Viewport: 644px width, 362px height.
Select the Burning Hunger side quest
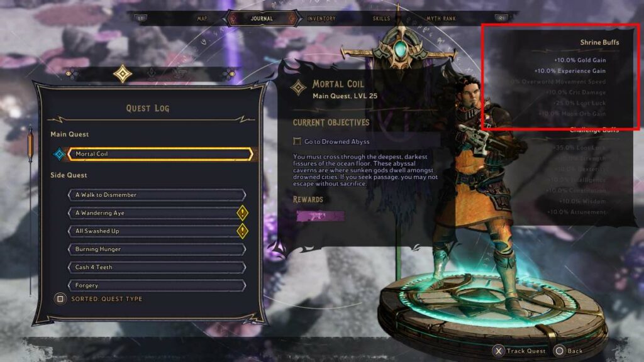[157, 249]
